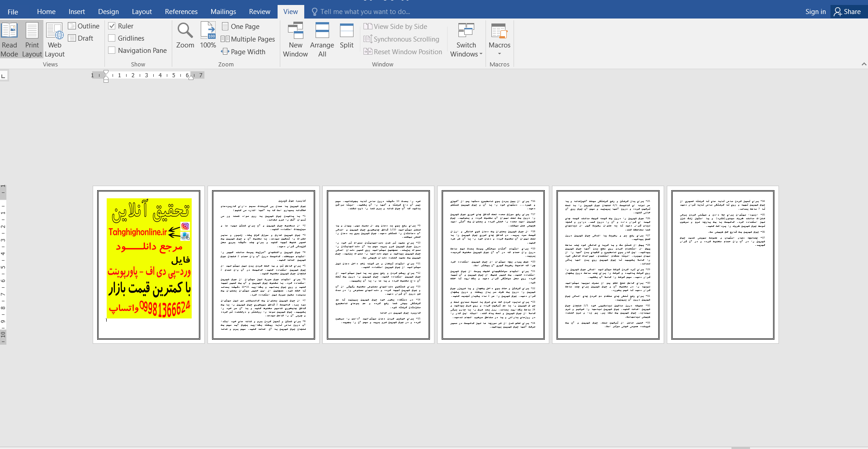Switch to the Home tab
This screenshot has height=449, width=868.
click(x=46, y=12)
